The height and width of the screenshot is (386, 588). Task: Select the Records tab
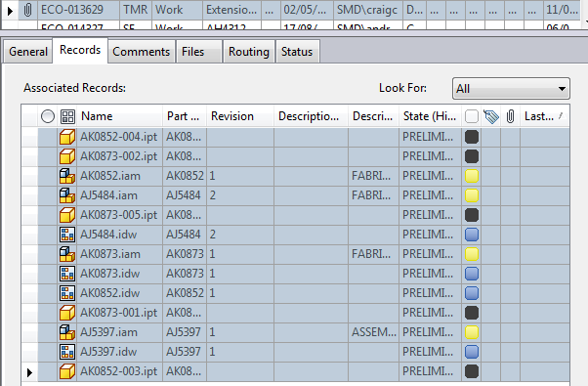tap(80, 50)
